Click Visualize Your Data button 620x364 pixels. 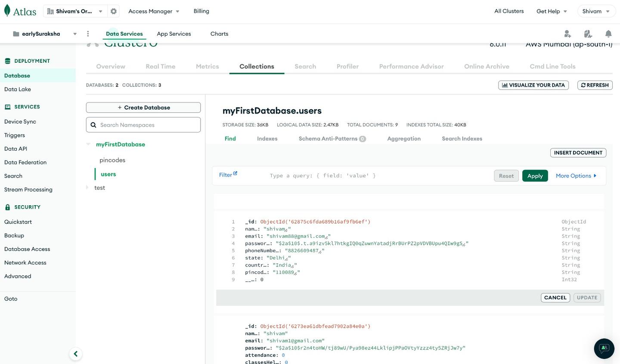(x=533, y=85)
